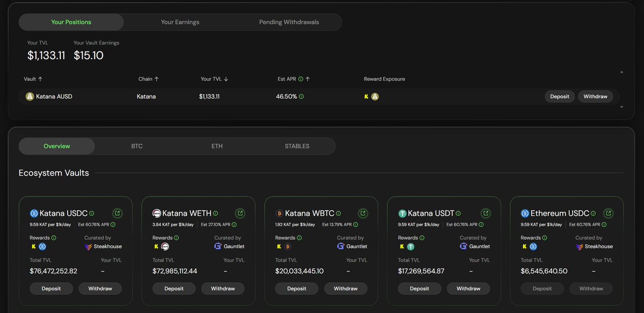The width and height of the screenshot is (644, 313).
Task: Select the BTC vault tab
Action: [x=137, y=146]
